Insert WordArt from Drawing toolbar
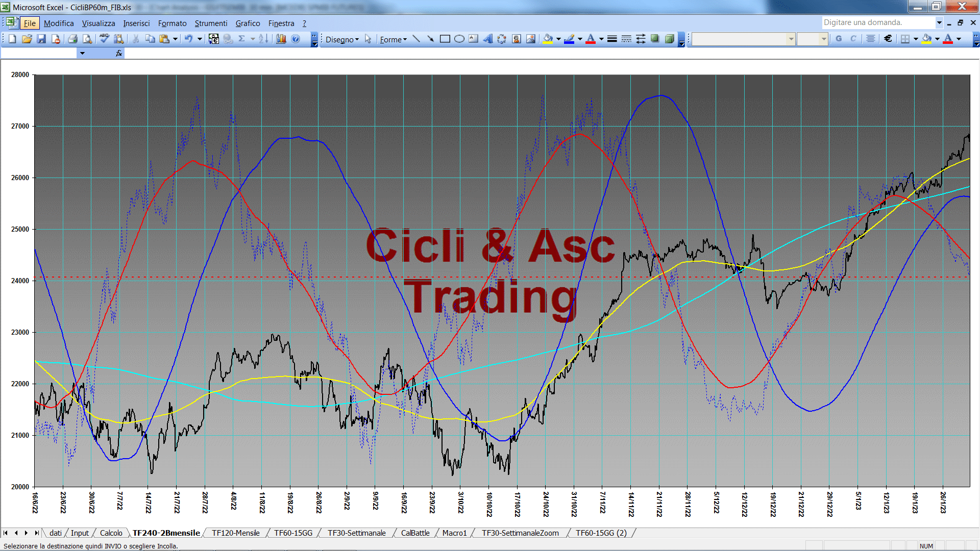This screenshot has height=551, width=980. 487,39
